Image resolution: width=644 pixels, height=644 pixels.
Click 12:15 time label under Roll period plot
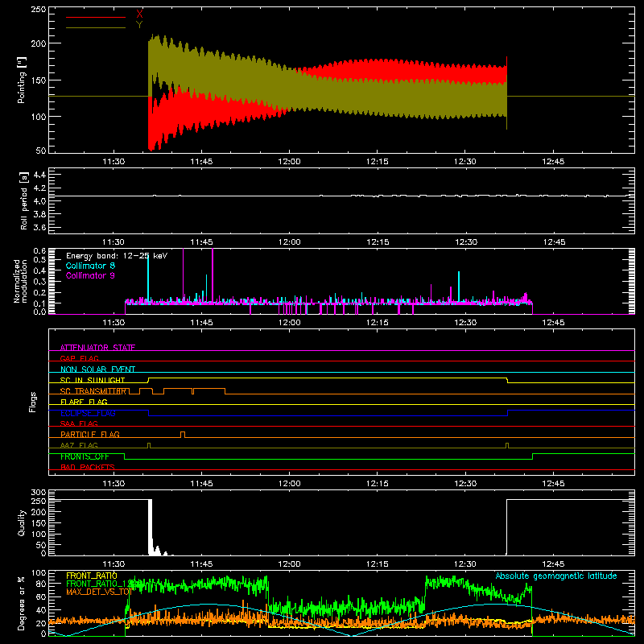tap(377, 242)
